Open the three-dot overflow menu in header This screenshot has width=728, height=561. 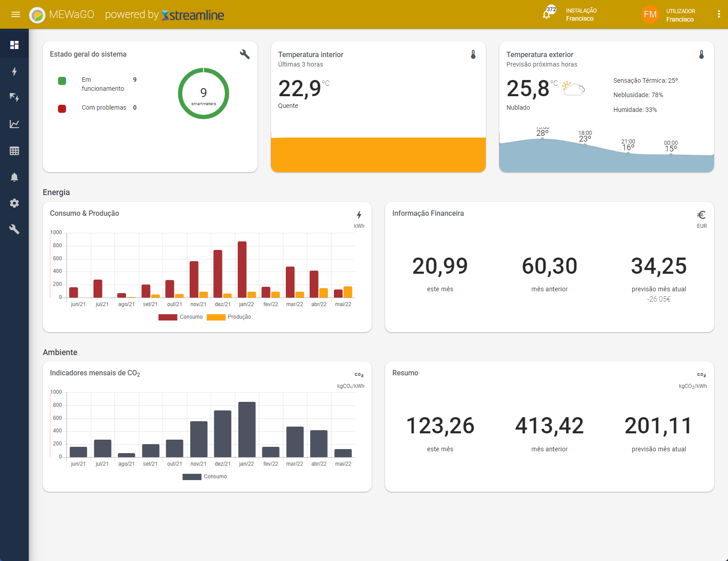(719, 14)
